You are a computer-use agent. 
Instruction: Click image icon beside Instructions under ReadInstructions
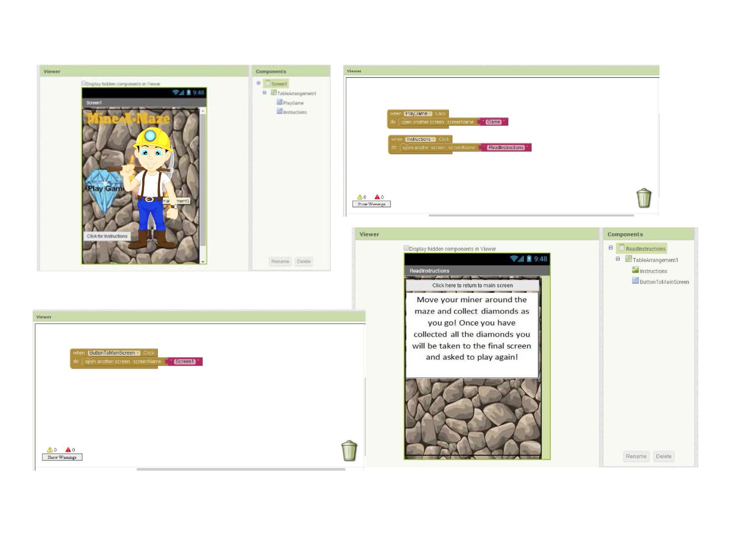(635, 270)
